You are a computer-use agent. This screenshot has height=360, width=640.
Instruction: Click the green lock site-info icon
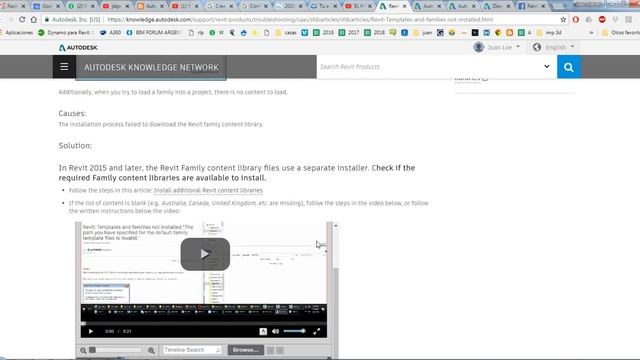pos(47,20)
